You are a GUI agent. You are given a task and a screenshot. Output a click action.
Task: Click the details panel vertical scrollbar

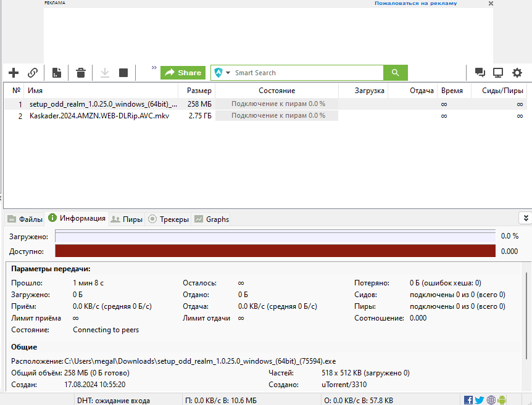[526, 315]
